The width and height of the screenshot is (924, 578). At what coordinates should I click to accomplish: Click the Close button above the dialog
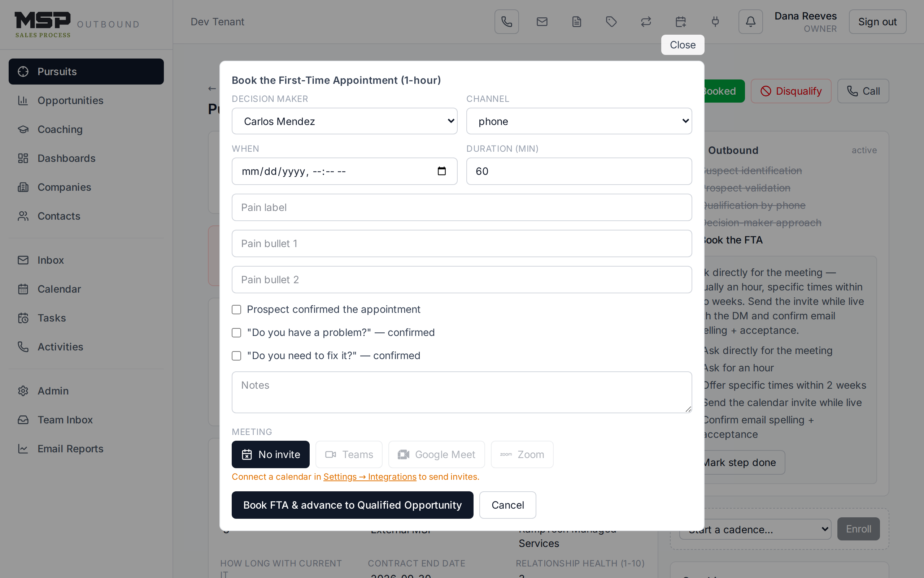tap(683, 45)
